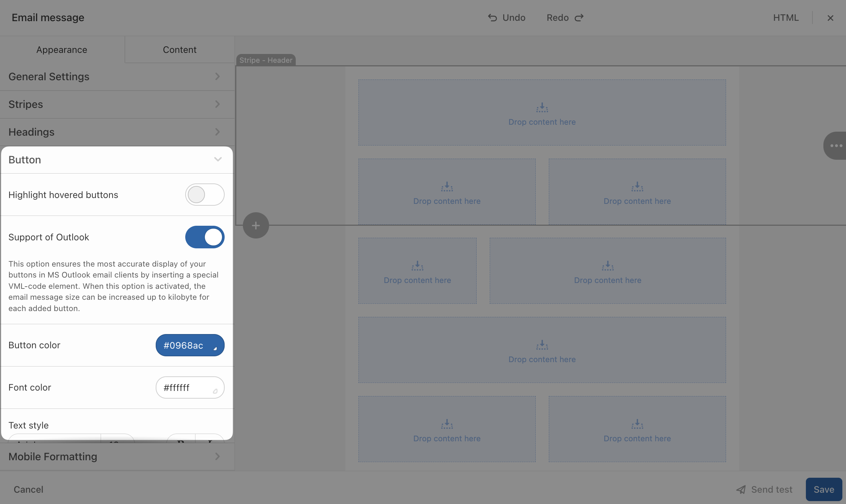Click drop icon in bottom-right content block
This screenshot has width=846, height=504.
(637, 424)
